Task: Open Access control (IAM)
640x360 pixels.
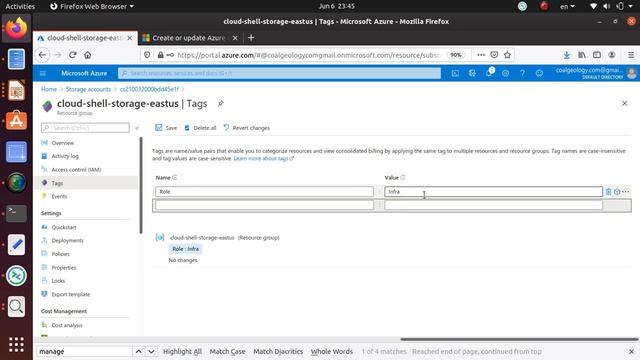Action: click(x=76, y=169)
